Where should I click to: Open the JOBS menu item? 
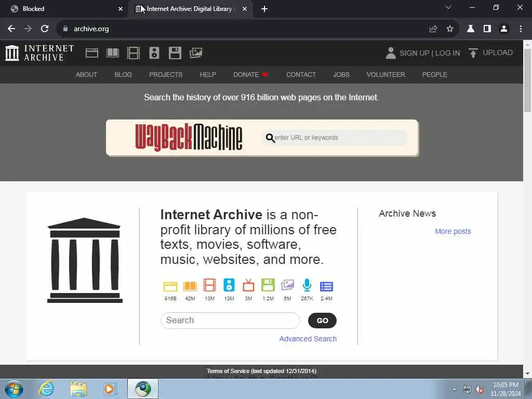(341, 75)
